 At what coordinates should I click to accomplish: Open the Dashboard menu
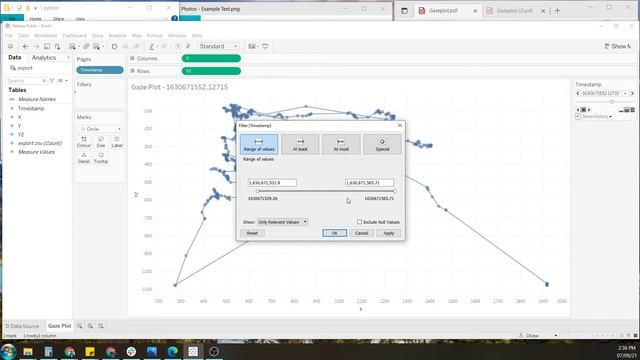(x=74, y=36)
